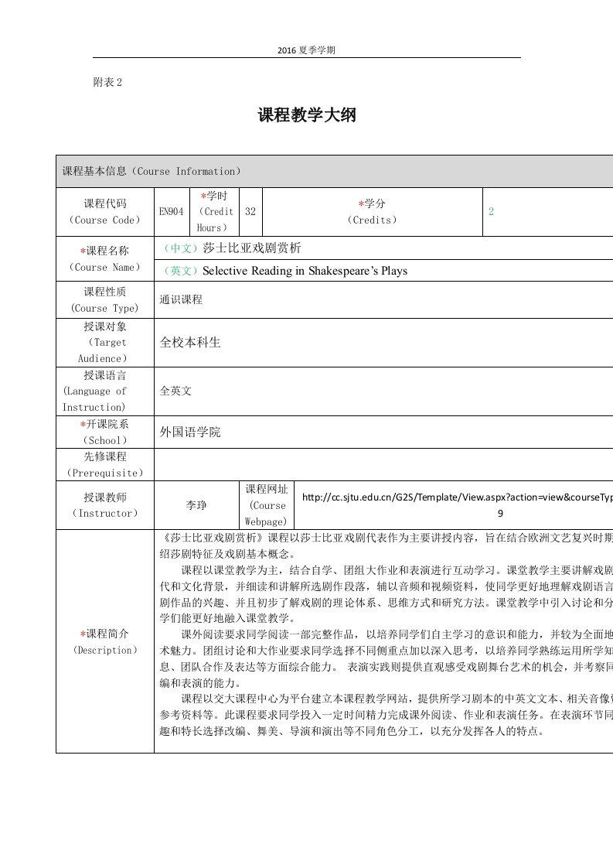Click the instructor name '李琤'

point(196,505)
